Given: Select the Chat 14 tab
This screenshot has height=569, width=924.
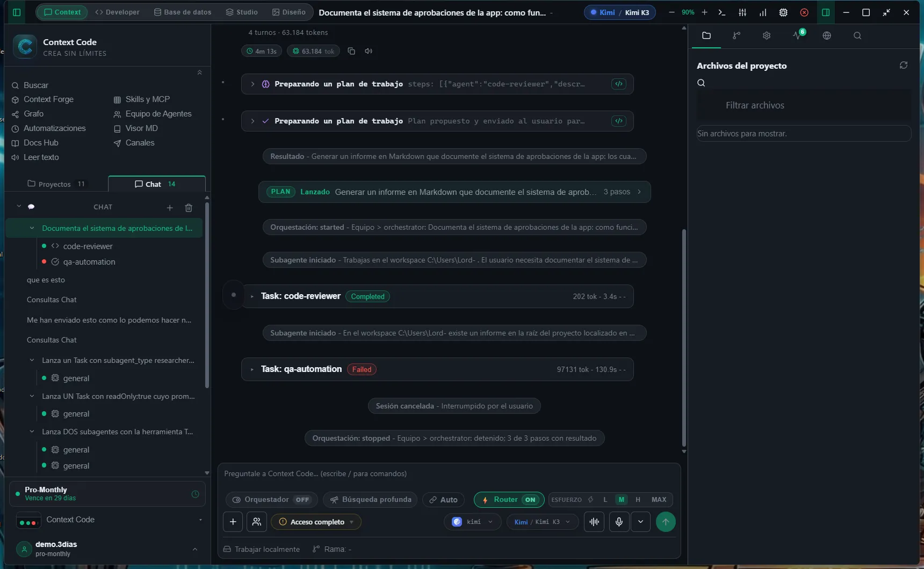Looking at the screenshot, I should coord(156,184).
